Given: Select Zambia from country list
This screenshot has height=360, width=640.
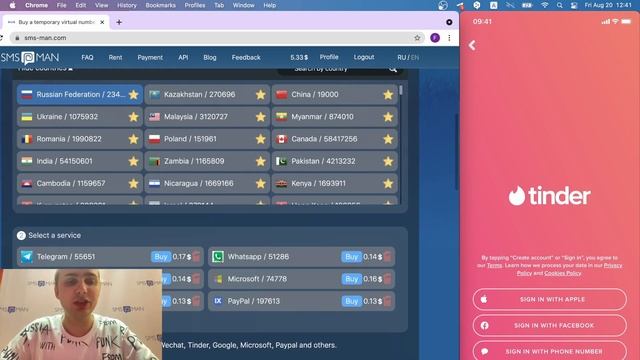Looking at the screenshot, I should click(x=207, y=161).
